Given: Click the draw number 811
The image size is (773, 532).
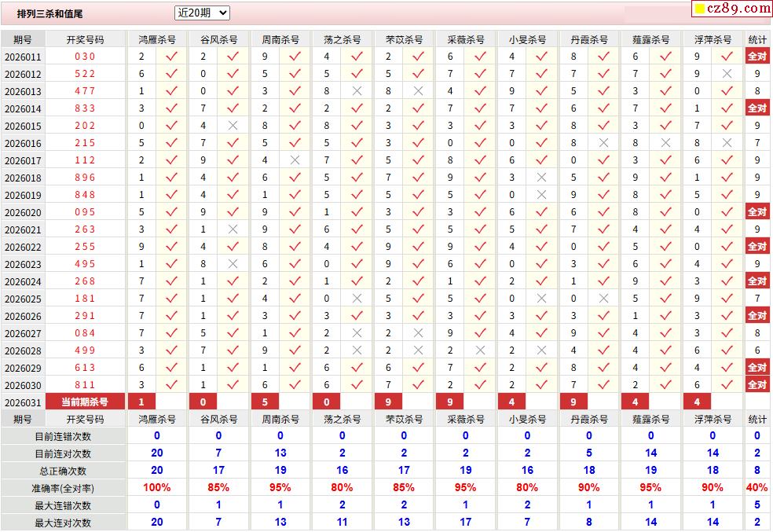Looking at the screenshot, I should [x=85, y=385].
